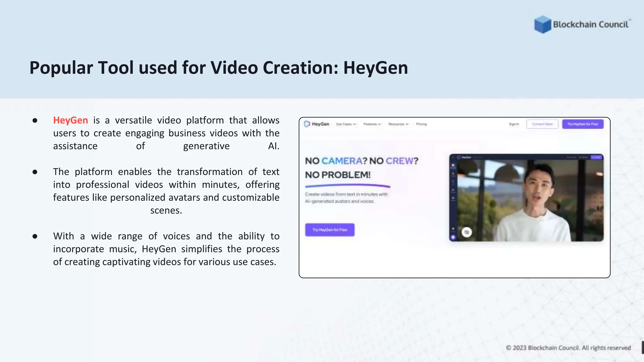Expand the Features dropdown menu
644x362 pixels.
(x=372, y=124)
